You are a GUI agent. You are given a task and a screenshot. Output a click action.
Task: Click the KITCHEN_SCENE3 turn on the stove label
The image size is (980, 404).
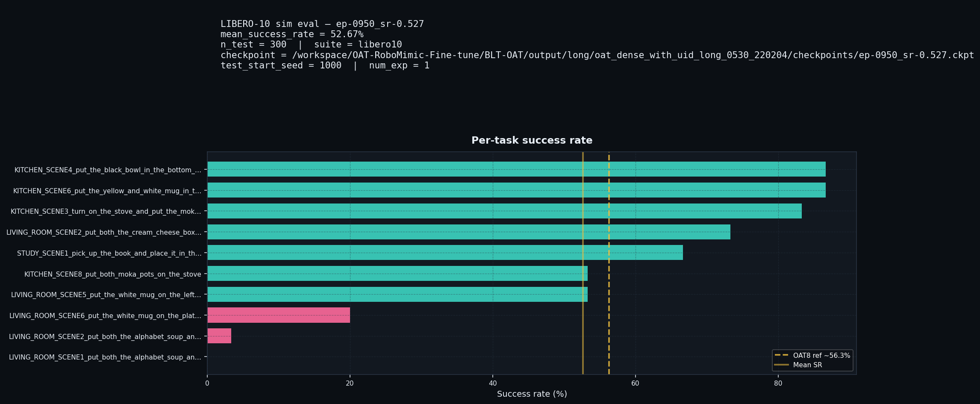click(x=106, y=212)
